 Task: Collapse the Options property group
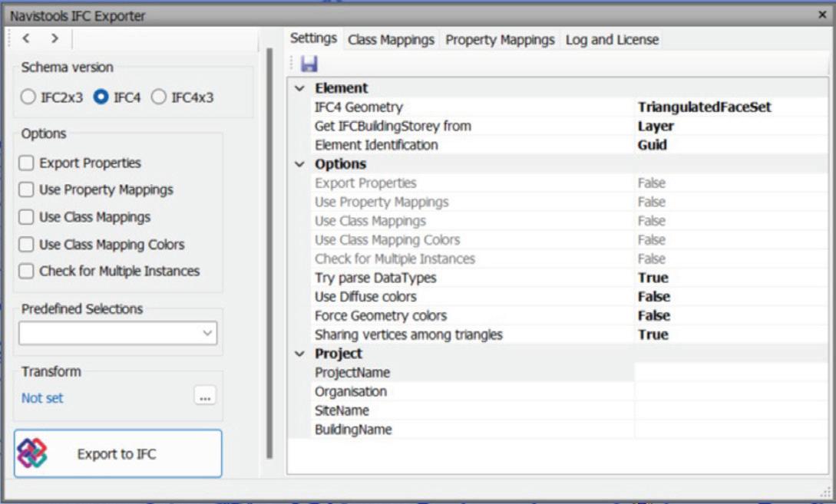[x=299, y=164]
